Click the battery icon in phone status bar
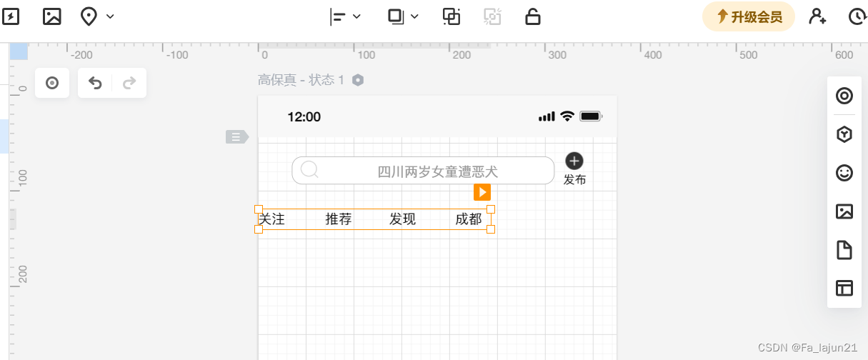 [592, 116]
